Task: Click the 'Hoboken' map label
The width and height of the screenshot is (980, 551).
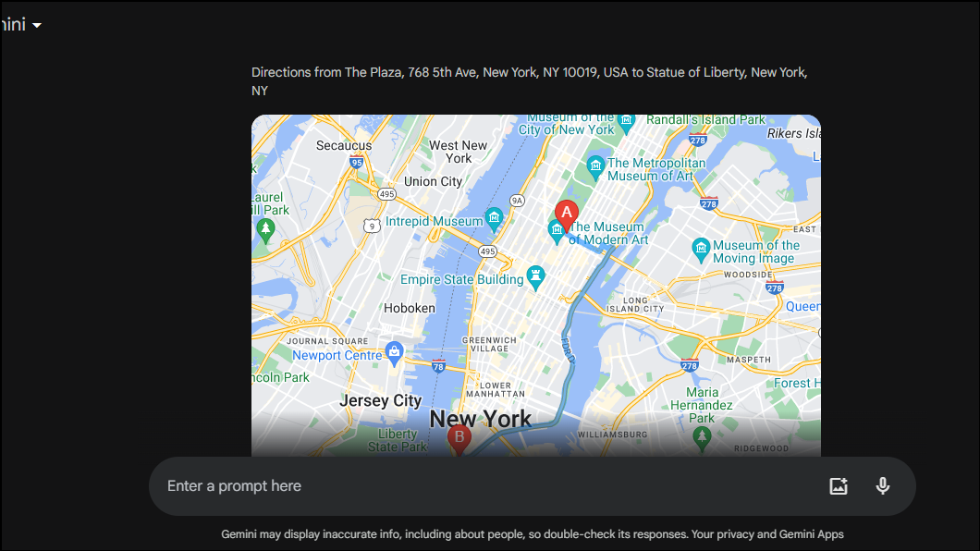Action: pyautogui.click(x=410, y=308)
